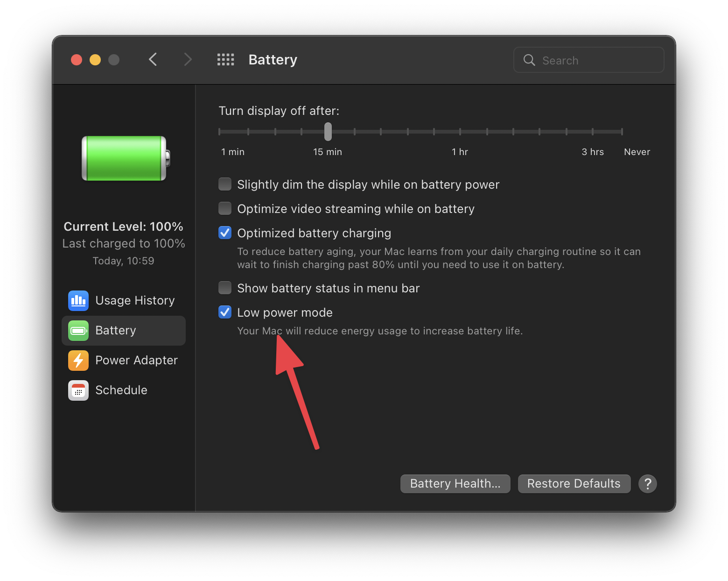The width and height of the screenshot is (728, 581).
Task: Close the window with red button
Action: pyautogui.click(x=77, y=60)
